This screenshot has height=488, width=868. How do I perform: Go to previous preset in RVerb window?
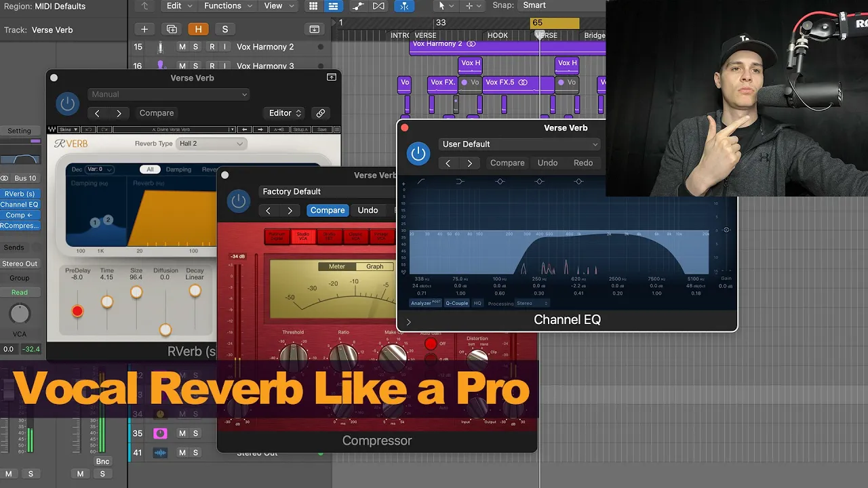tap(97, 113)
